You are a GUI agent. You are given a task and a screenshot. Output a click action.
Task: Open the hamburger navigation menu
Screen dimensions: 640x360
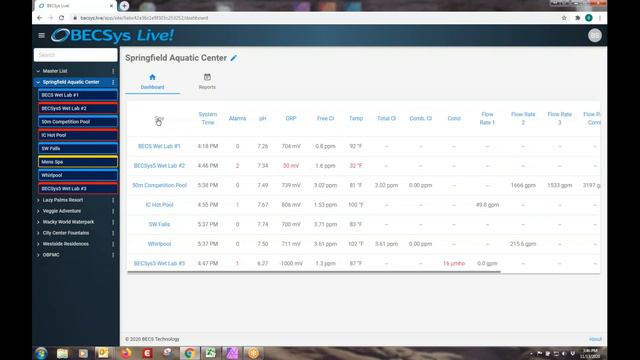pos(41,36)
